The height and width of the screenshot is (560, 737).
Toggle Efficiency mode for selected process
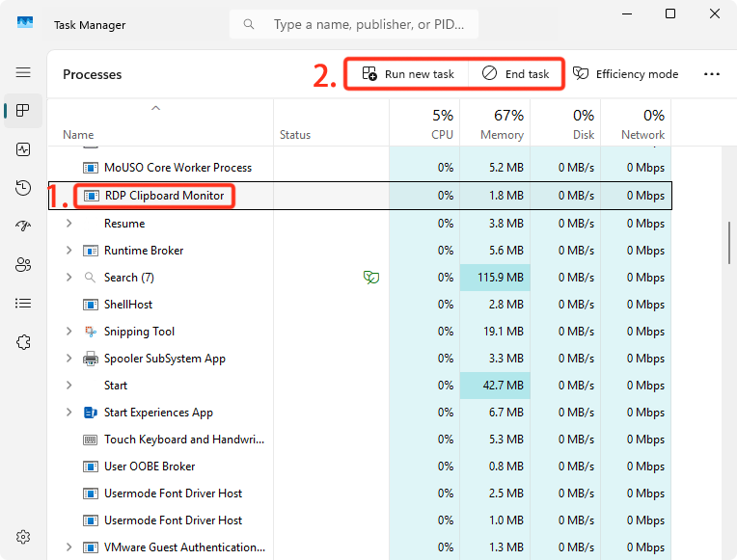625,74
